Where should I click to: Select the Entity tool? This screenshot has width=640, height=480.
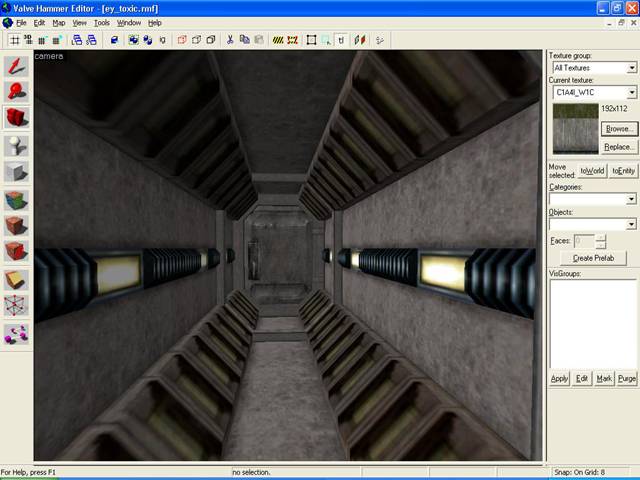(16, 145)
